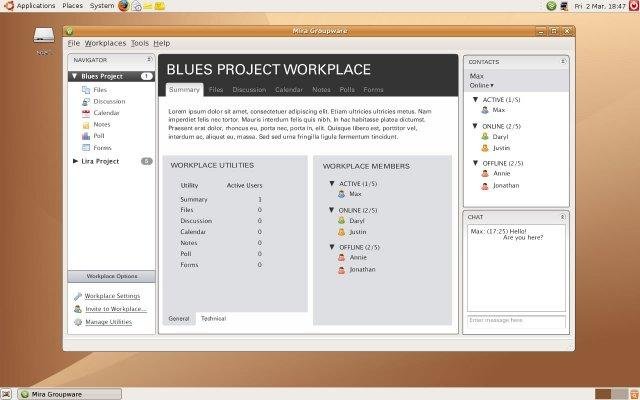This screenshot has height=400, width=640.
Task: Click the Manage Utilities gear icon
Action: pos(78,322)
